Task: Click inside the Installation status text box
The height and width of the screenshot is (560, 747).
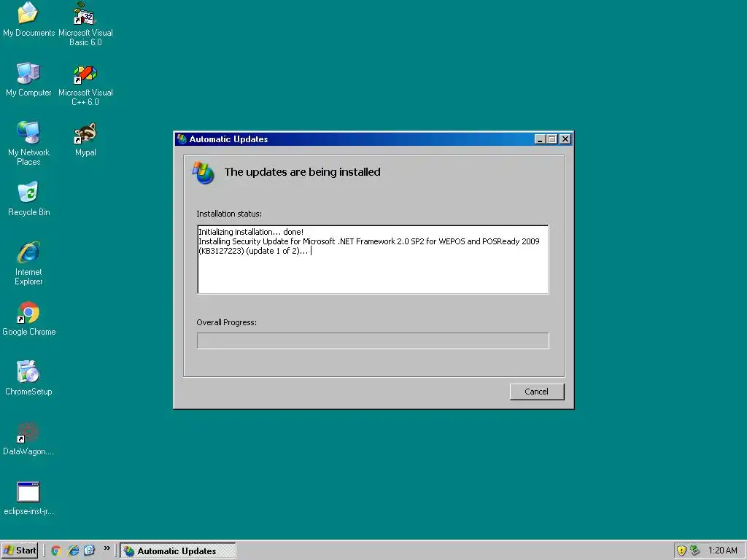Action: tap(373, 260)
